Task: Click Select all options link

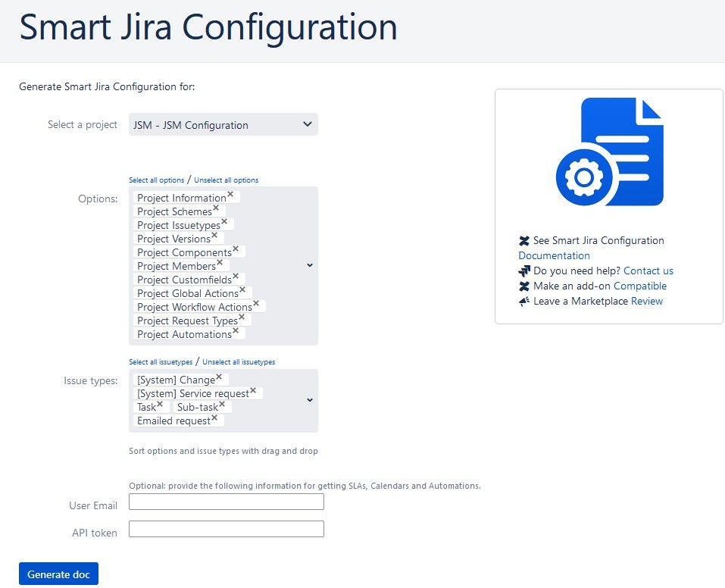Action: click(x=156, y=180)
